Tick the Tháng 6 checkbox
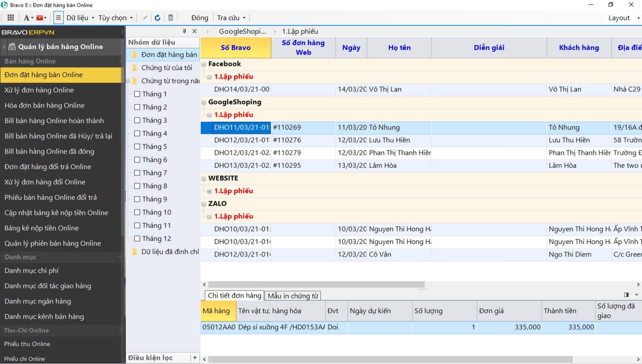The height and width of the screenshot is (364, 642). 137,160
